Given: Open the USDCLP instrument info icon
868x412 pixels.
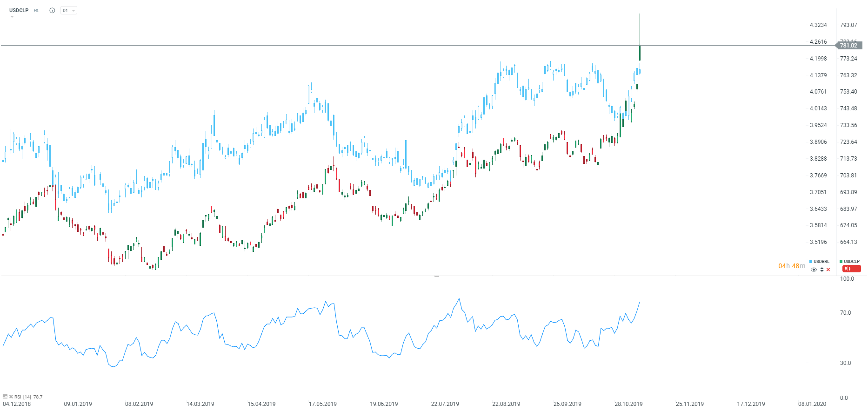Looking at the screenshot, I should point(52,10).
